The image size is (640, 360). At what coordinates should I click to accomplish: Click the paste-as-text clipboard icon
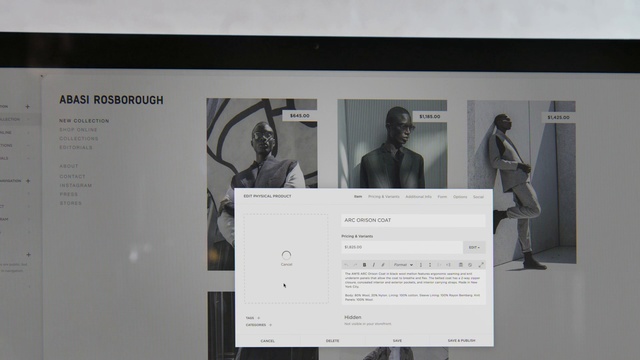[x=461, y=265]
